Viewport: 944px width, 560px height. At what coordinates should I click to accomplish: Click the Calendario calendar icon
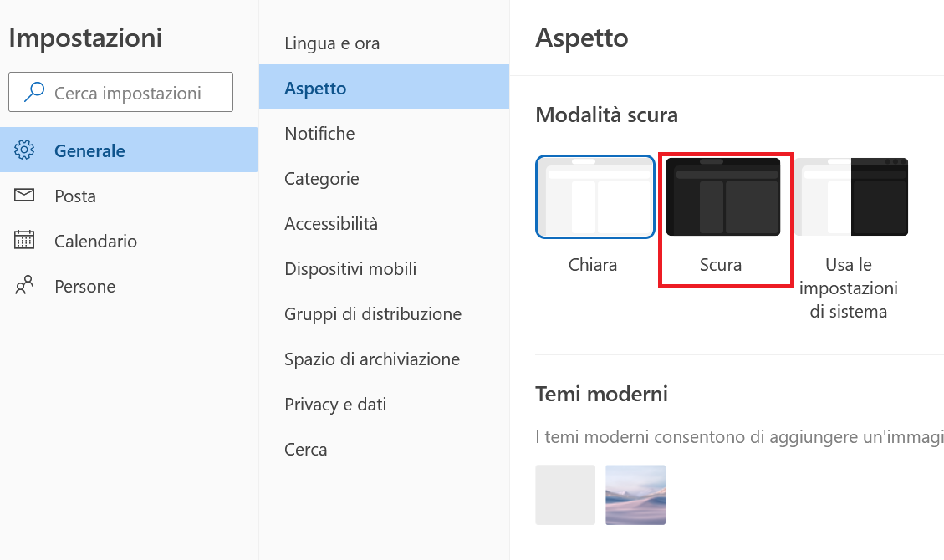point(24,239)
